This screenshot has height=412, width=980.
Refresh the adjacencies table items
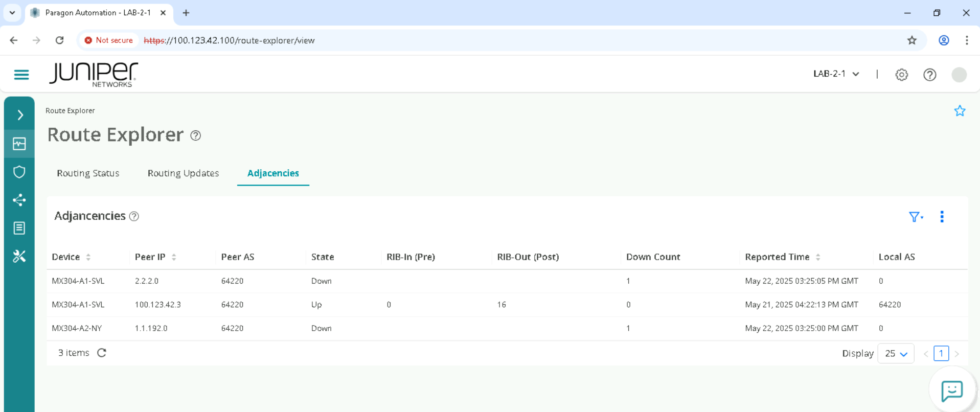tap(102, 353)
